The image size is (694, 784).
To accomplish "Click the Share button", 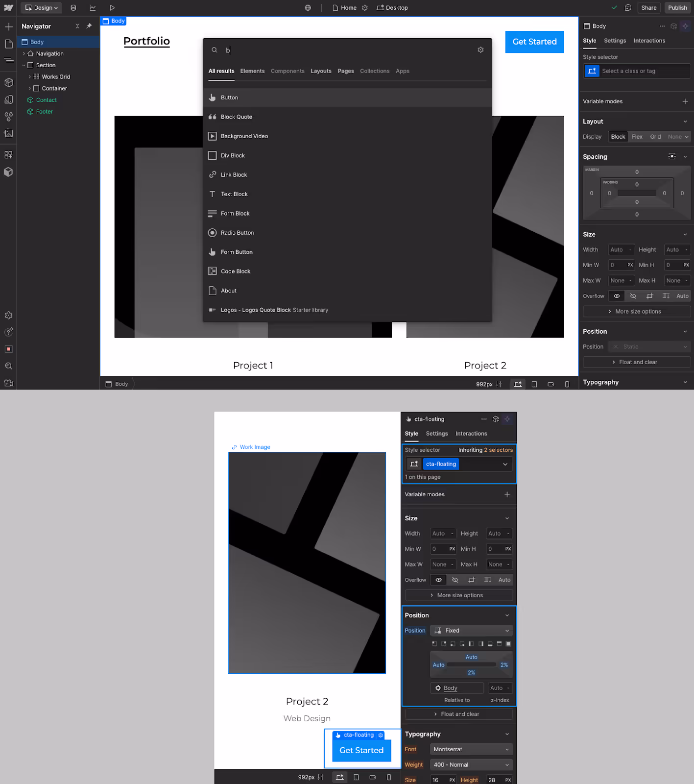I will (649, 8).
